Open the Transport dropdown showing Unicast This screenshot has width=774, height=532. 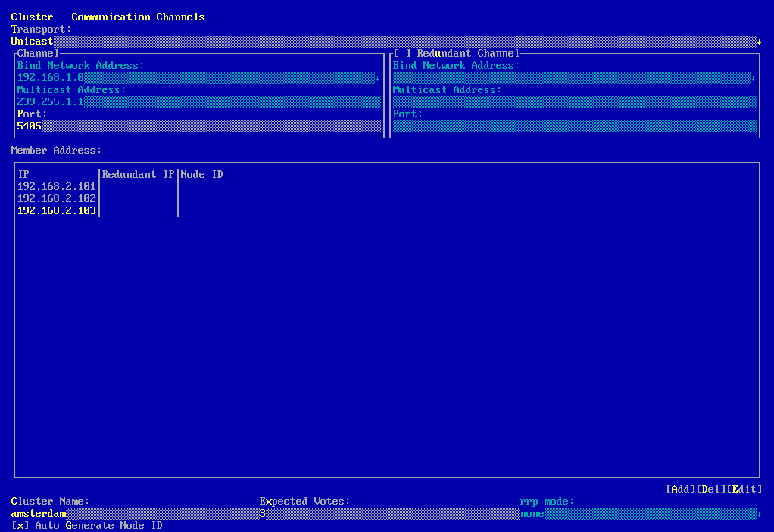tap(759, 42)
